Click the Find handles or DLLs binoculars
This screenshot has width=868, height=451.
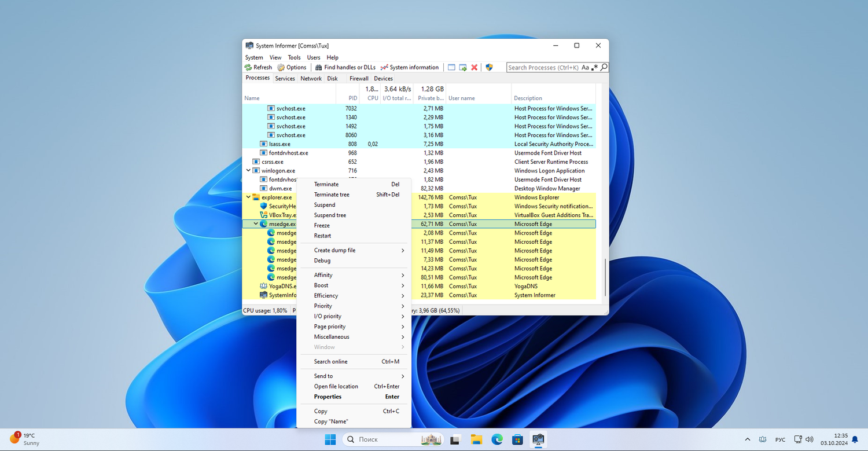[318, 67]
